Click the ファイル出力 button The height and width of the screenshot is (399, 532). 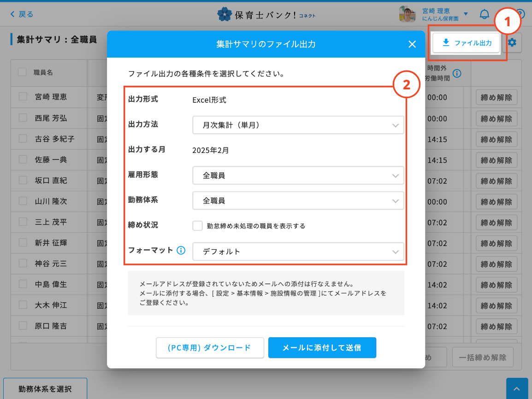(466, 43)
